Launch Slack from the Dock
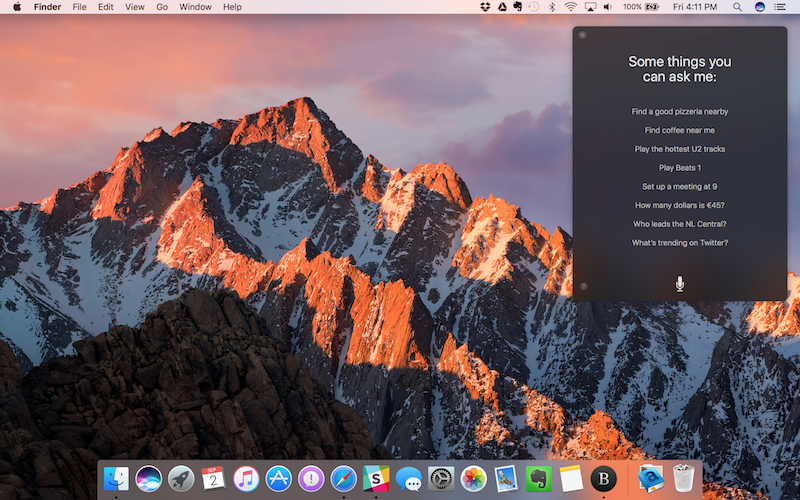This screenshot has height=500, width=800. point(375,478)
